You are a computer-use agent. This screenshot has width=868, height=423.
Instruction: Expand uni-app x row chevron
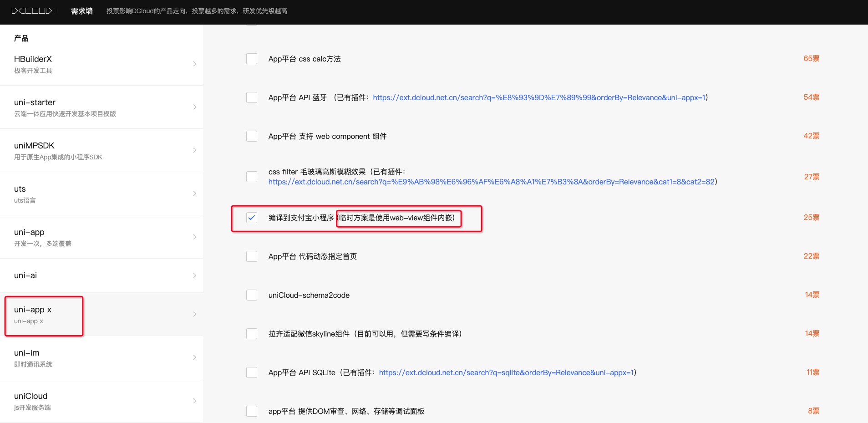click(x=195, y=314)
